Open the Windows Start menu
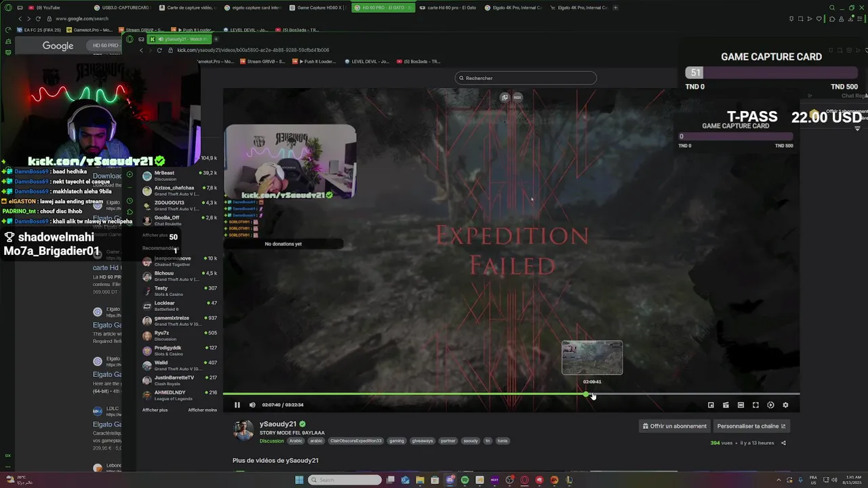This screenshot has width=868, height=488. 299,480
